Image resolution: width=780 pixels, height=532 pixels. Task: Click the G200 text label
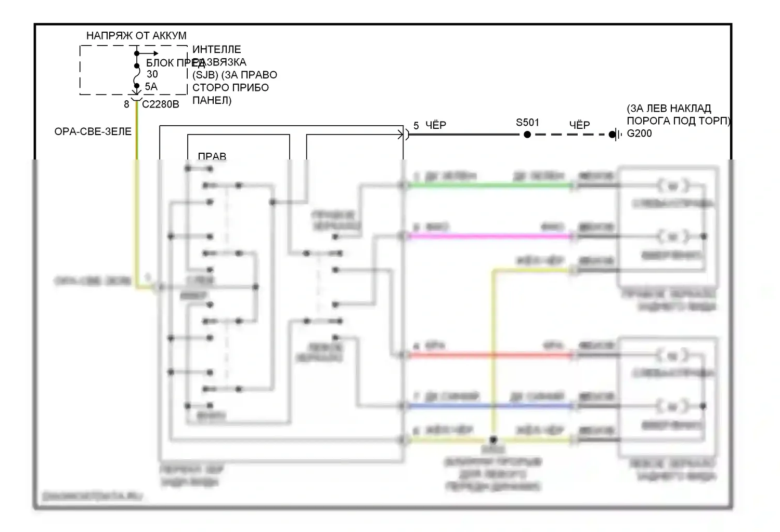click(639, 134)
